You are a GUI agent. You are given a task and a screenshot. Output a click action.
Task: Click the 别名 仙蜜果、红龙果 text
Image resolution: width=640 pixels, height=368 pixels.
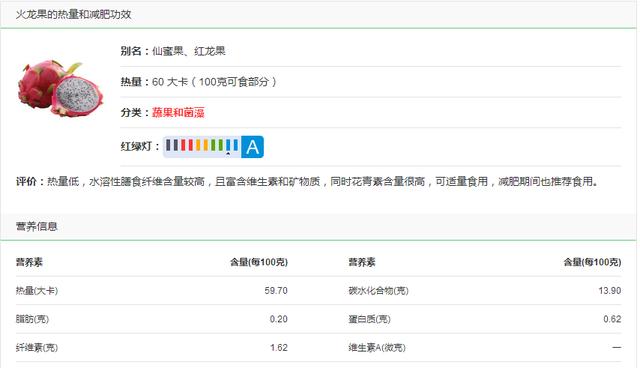click(x=173, y=51)
